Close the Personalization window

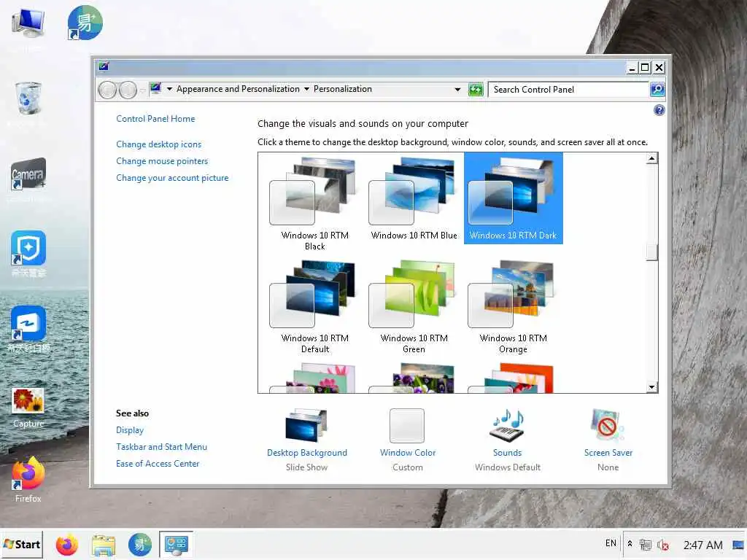(659, 68)
